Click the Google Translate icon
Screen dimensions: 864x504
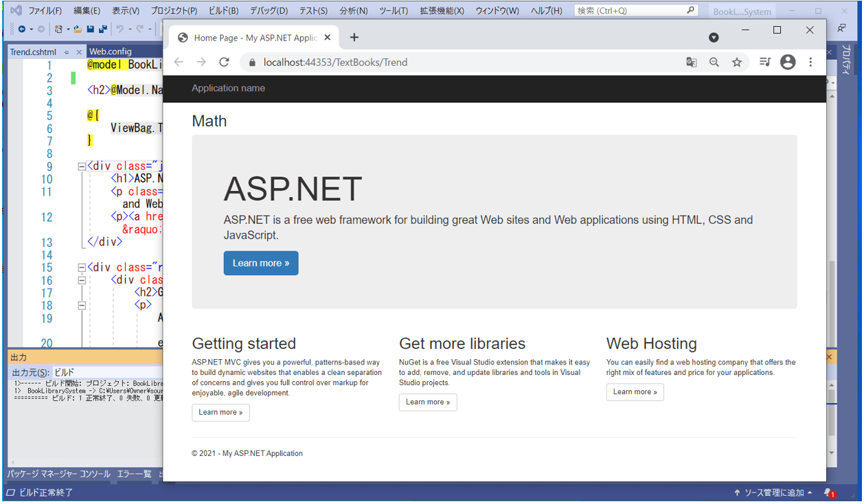coord(692,62)
